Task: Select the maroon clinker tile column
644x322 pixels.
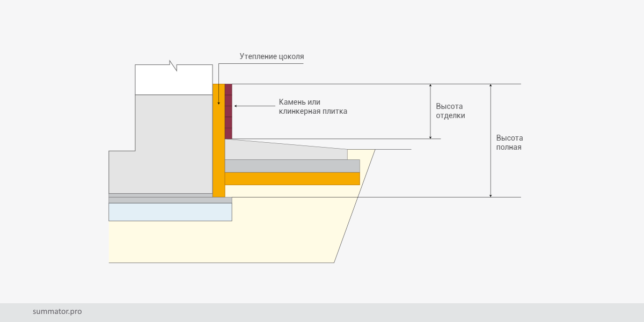Action: click(x=228, y=112)
